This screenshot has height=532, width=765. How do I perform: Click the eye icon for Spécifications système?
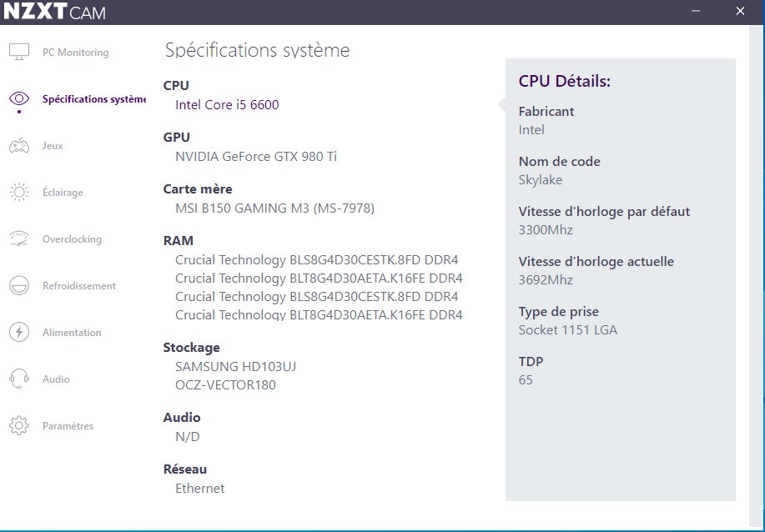coord(19,98)
